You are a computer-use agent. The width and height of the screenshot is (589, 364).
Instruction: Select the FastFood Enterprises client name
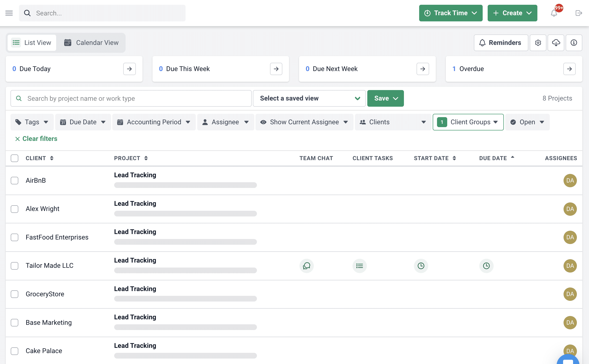pyautogui.click(x=57, y=237)
